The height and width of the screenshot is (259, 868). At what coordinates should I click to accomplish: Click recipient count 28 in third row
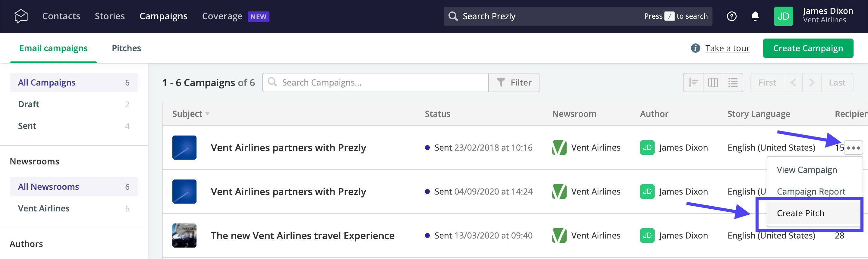pos(839,236)
